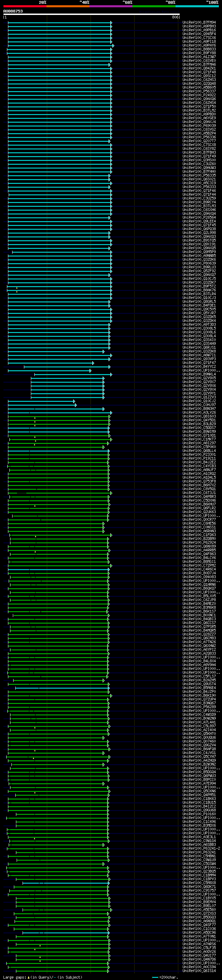The image size is (222, 980).
Task: Click the purple 60% identity legend segment
Action: pyautogui.click(x=111, y=6)
